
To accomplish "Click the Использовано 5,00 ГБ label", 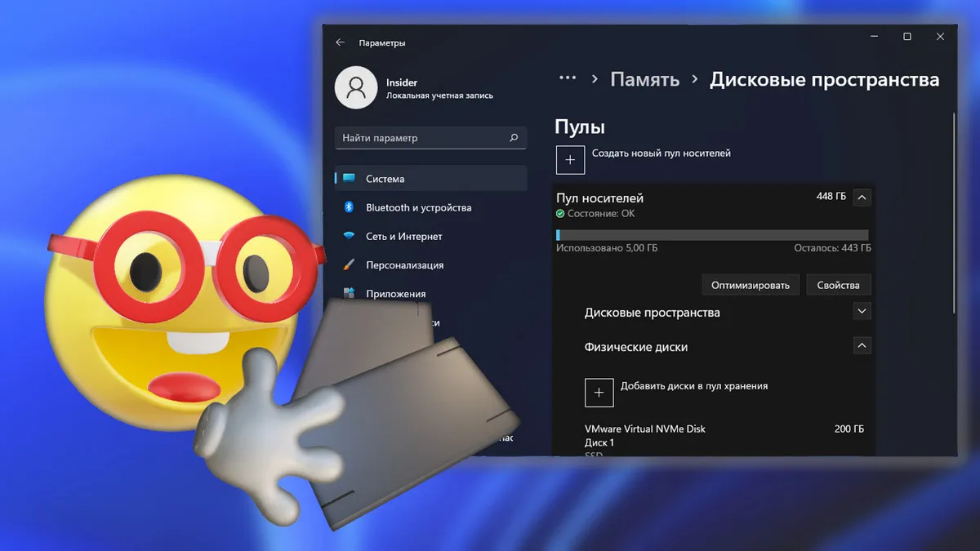I will tap(607, 247).
